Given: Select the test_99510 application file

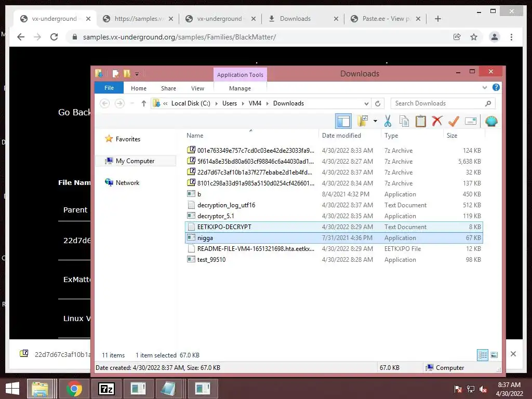Looking at the screenshot, I should (x=334, y=260).
